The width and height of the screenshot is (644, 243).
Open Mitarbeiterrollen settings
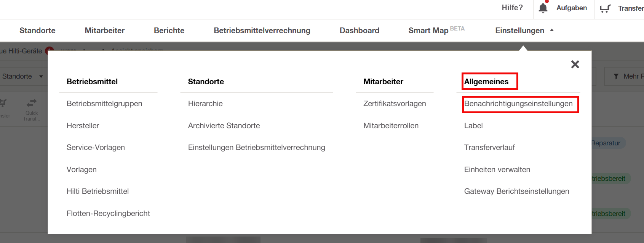391,126
